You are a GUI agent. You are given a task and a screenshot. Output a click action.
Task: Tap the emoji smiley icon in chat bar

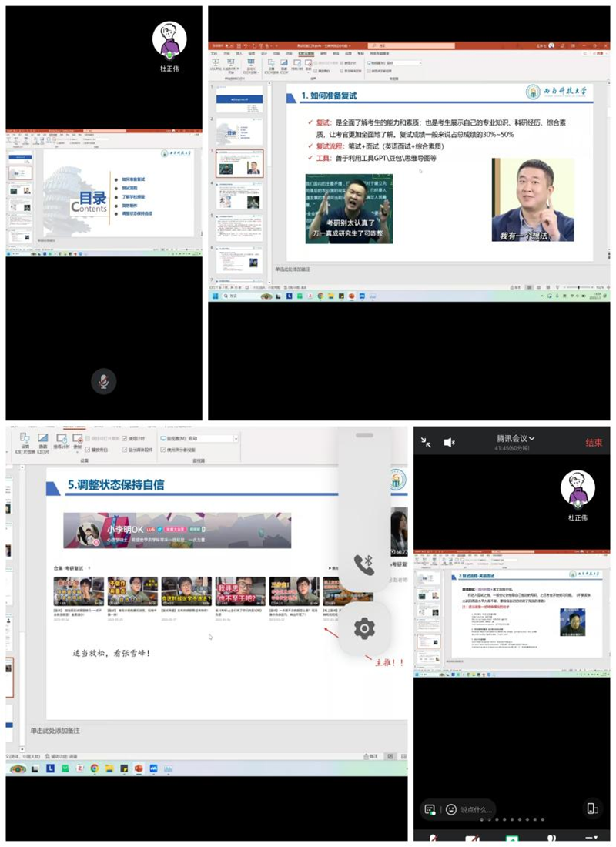tap(450, 809)
